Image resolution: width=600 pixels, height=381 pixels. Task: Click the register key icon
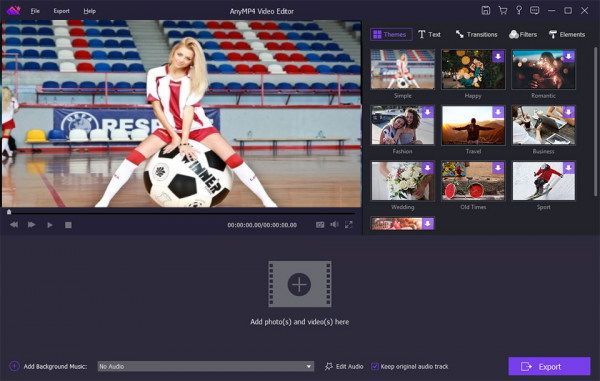(x=518, y=10)
